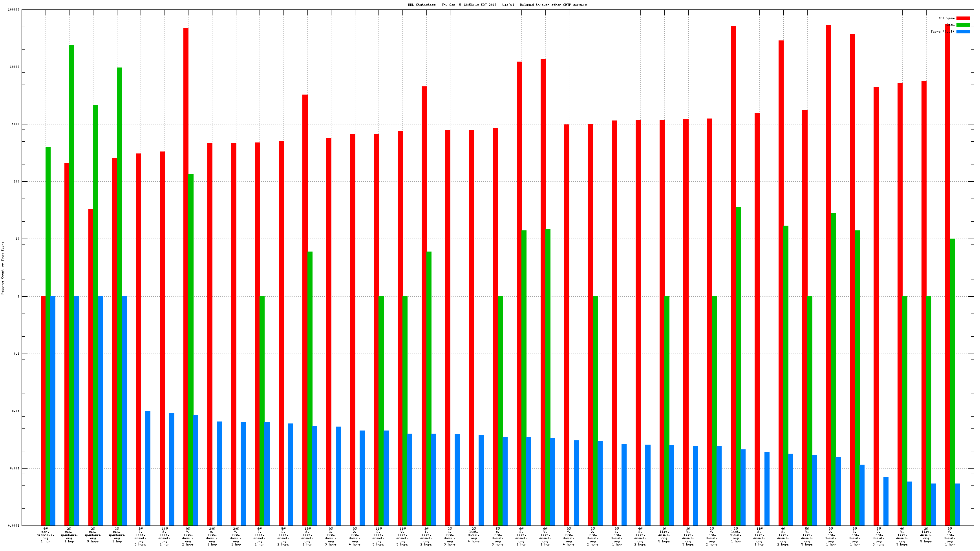Click the 0.01 y-axis tick label
The width and height of the screenshot is (980, 551).
(x=16, y=411)
